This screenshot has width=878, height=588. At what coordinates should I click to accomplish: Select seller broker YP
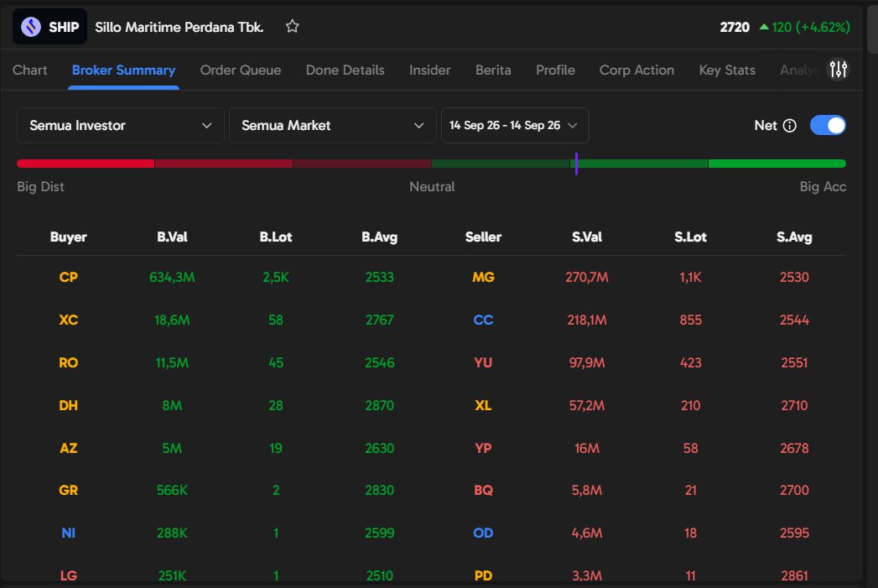483,448
